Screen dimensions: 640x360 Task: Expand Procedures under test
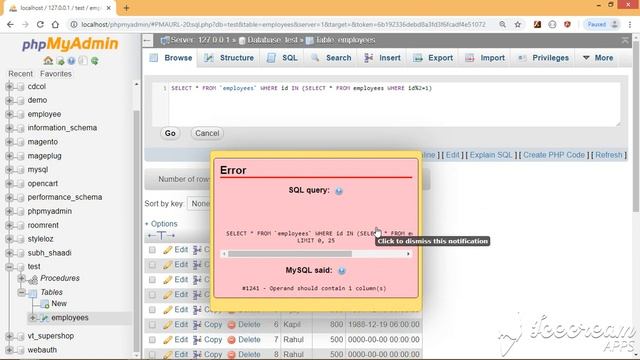21,278
